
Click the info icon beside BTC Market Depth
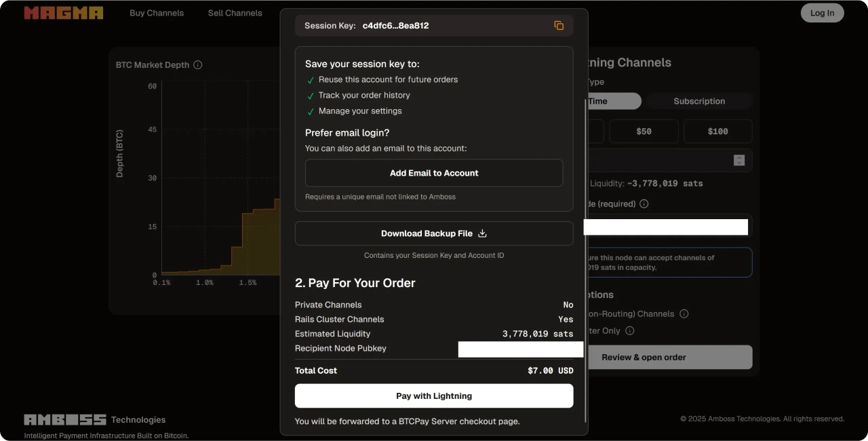tap(198, 65)
